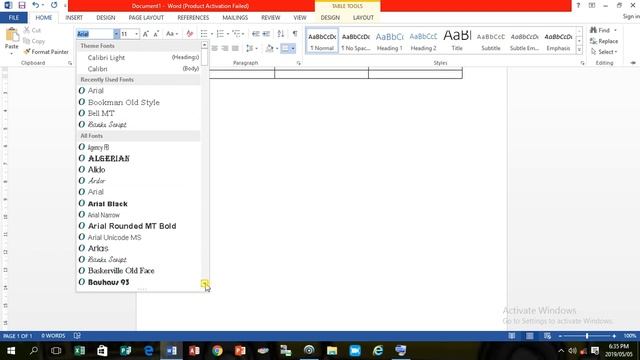Open the font name dropdown arrow
The height and width of the screenshot is (360, 640).
pos(116,34)
